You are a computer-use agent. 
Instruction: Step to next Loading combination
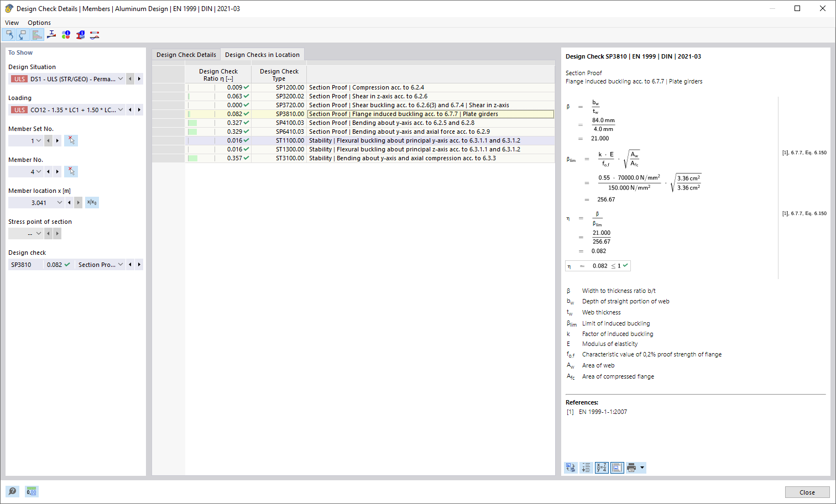pyautogui.click(x=139, y=110)
